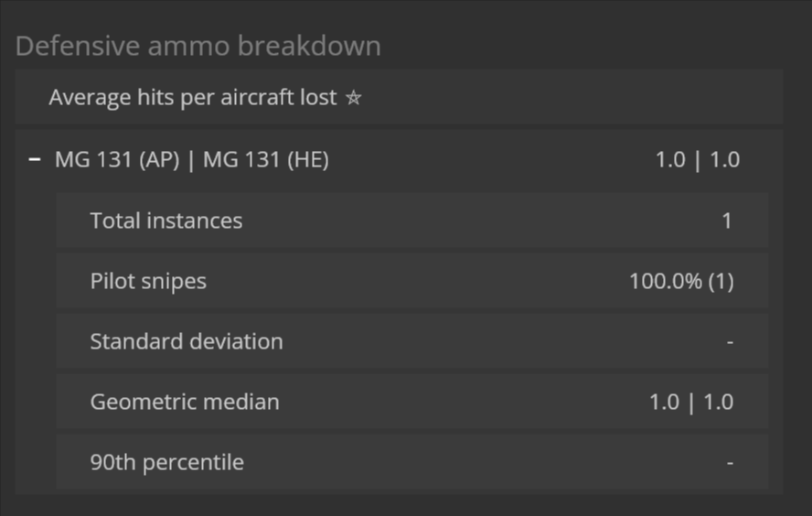812x516 pixels.
Task: Click the Total instances value of 1
Action: 727,220
